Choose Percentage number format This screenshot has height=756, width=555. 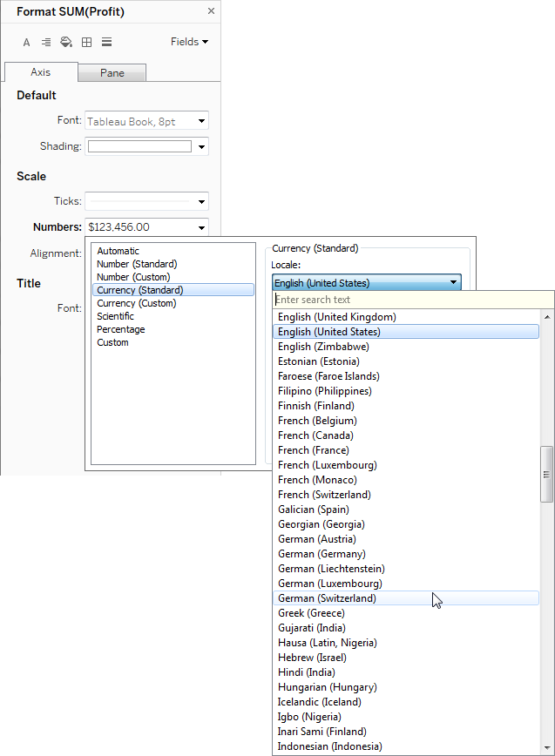pos(121,329)
